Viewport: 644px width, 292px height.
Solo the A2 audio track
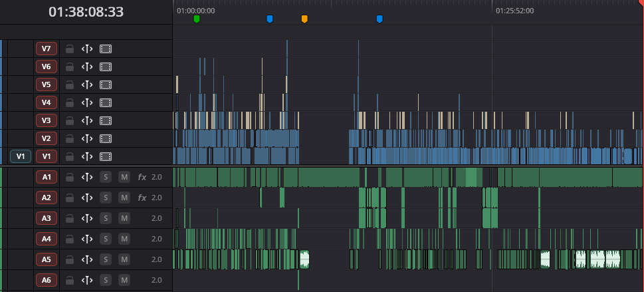coord(106,198)
